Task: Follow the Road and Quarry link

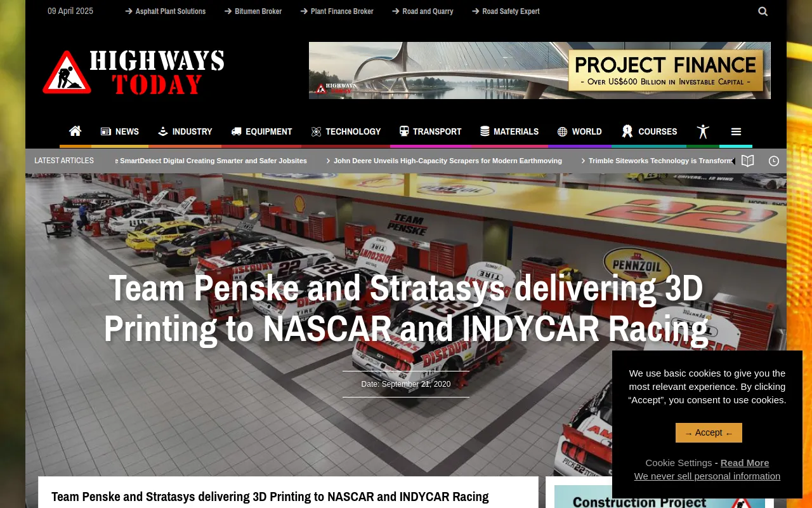Action: pyautogui.click(x=422, y=11)
